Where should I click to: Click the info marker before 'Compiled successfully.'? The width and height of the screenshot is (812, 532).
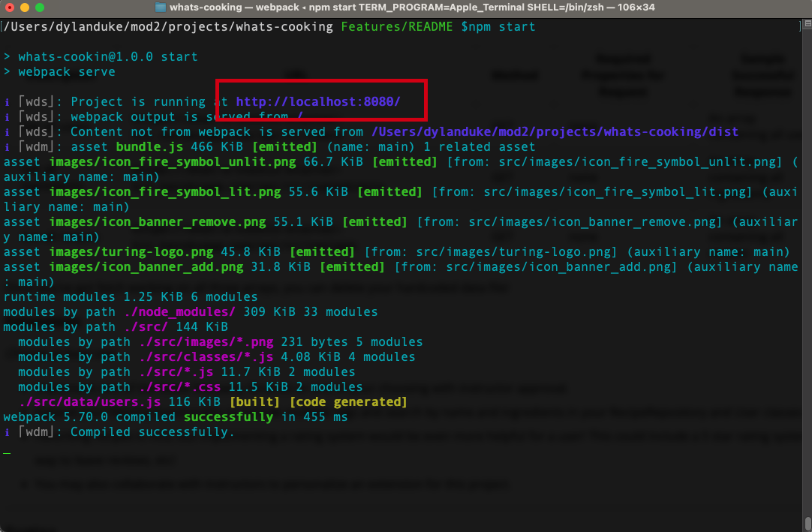[7, 431]
